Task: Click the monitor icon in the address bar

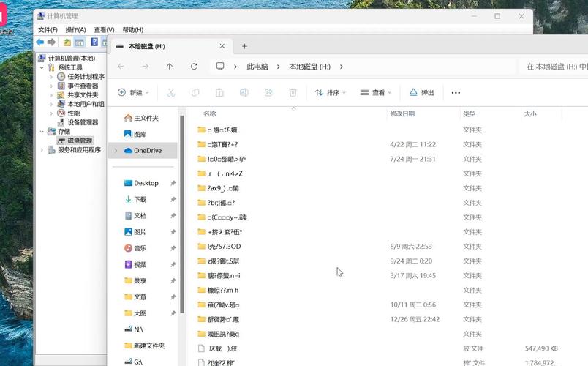Action: tap(220, 67)
